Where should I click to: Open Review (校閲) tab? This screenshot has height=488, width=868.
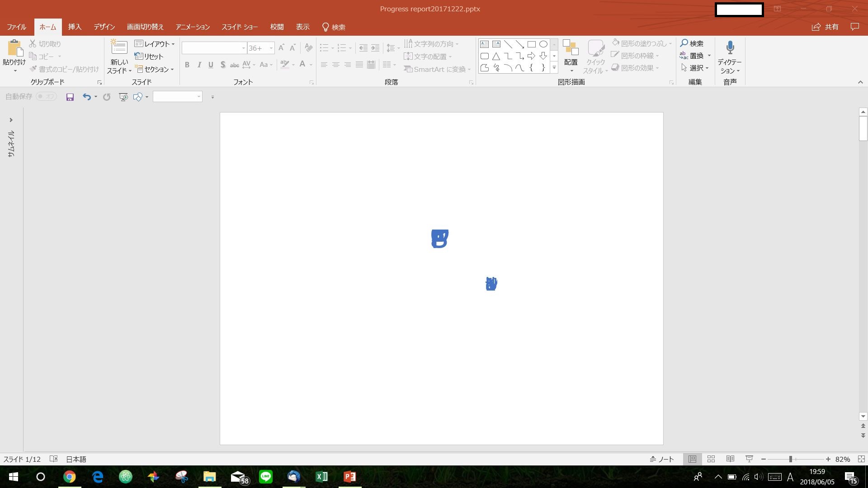tap(277, 27)
